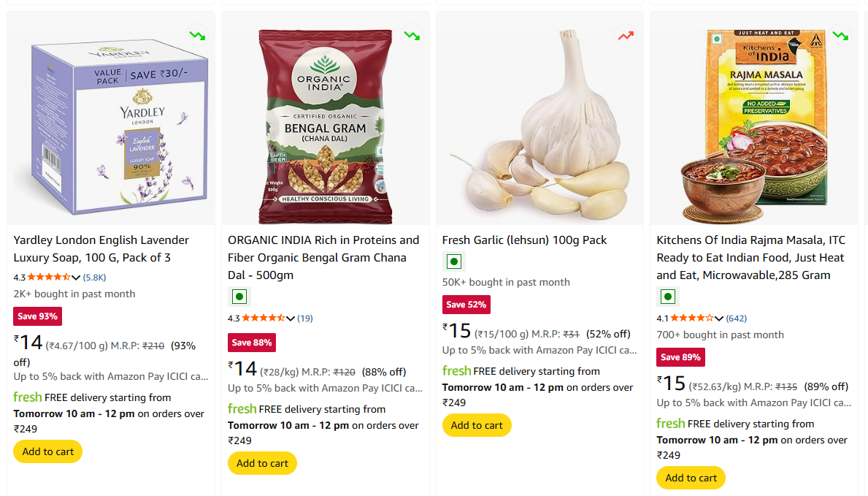Click the Yardley Lavender soap product image

pos(111,124)
